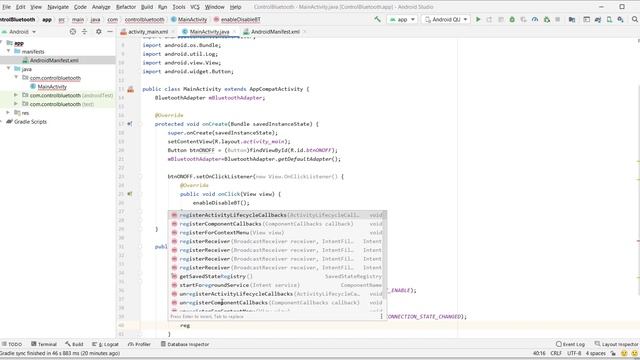Open the Refactor menu
The width and height of the screenshot is (640, 360).
click(126, 7)
